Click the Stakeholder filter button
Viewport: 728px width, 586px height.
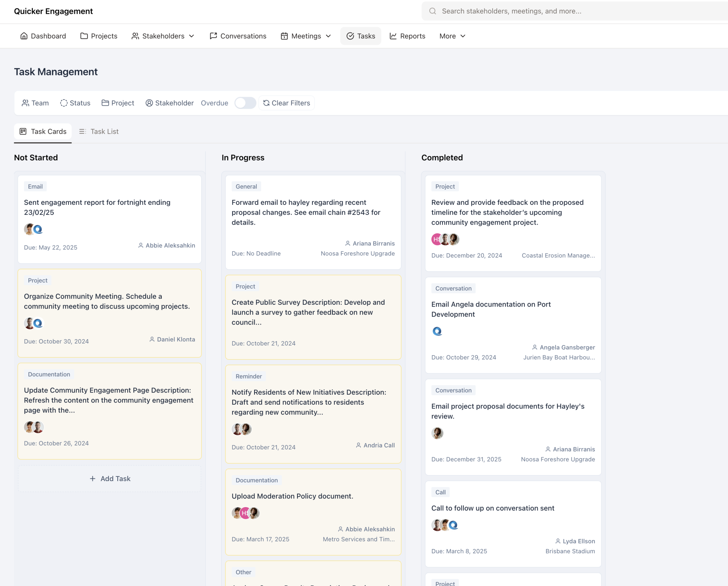pyautogui.click(x=170, y=103)
